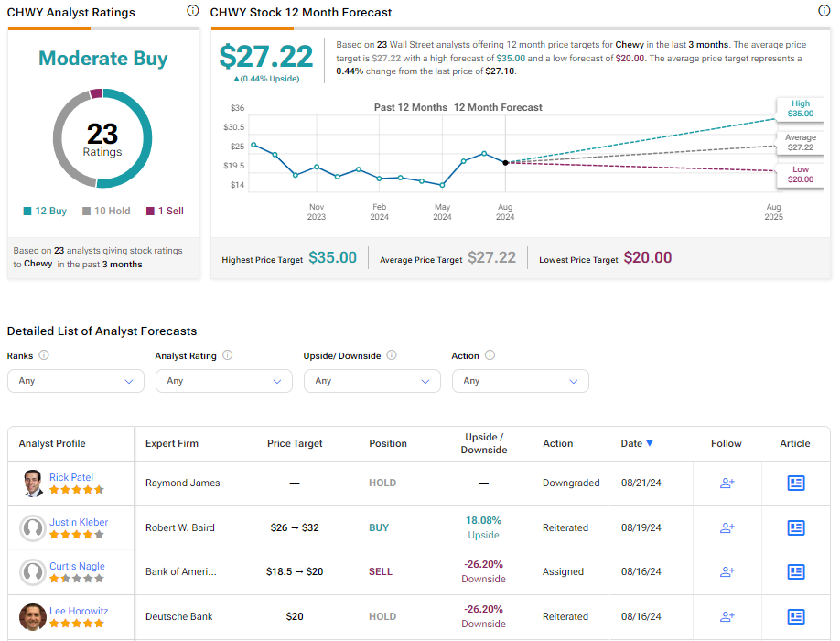Click info icon next to Analyst Rating
The width and height of the screenshot is (840, 641).
[227, 354]
